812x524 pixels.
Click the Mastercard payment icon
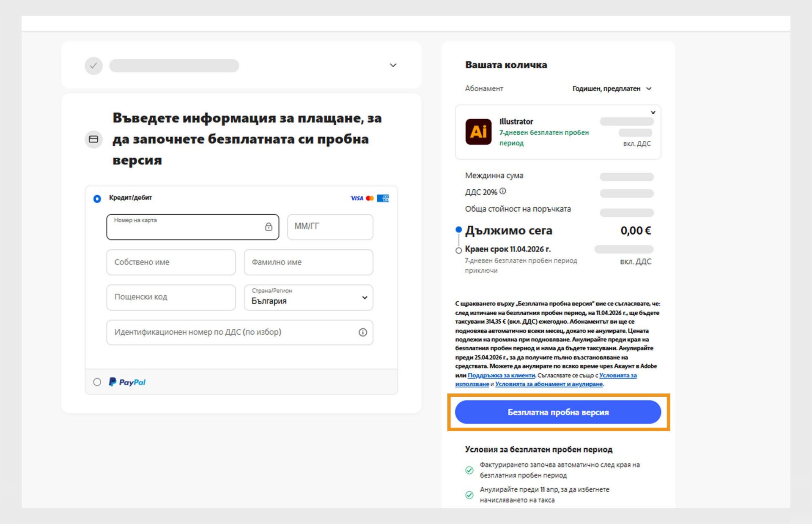pos(370,198)
